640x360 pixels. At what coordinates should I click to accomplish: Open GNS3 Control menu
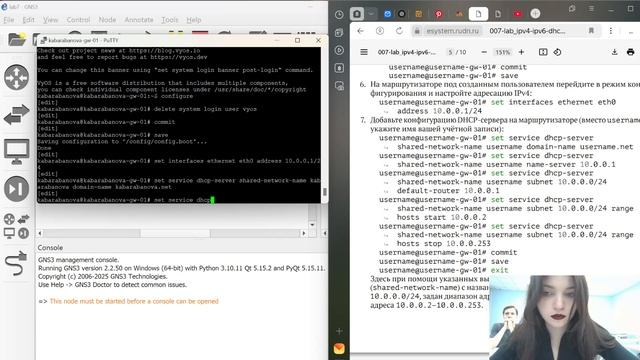[x=78, y=20]
